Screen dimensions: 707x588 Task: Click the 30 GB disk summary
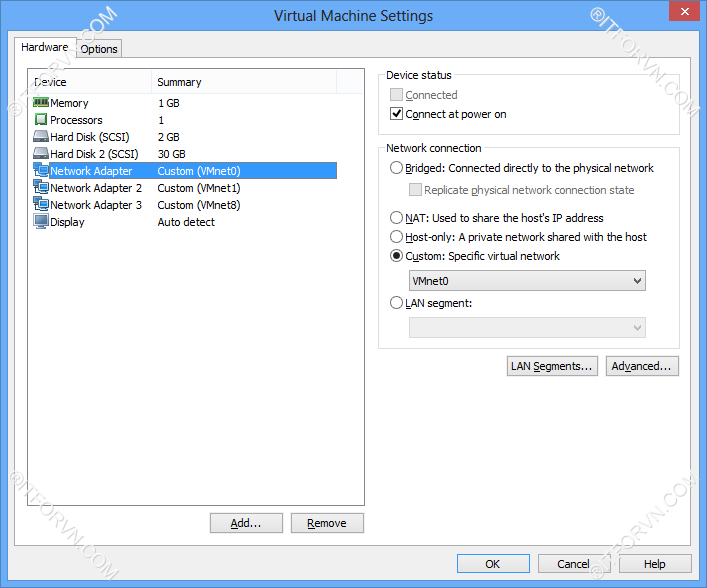171,154
